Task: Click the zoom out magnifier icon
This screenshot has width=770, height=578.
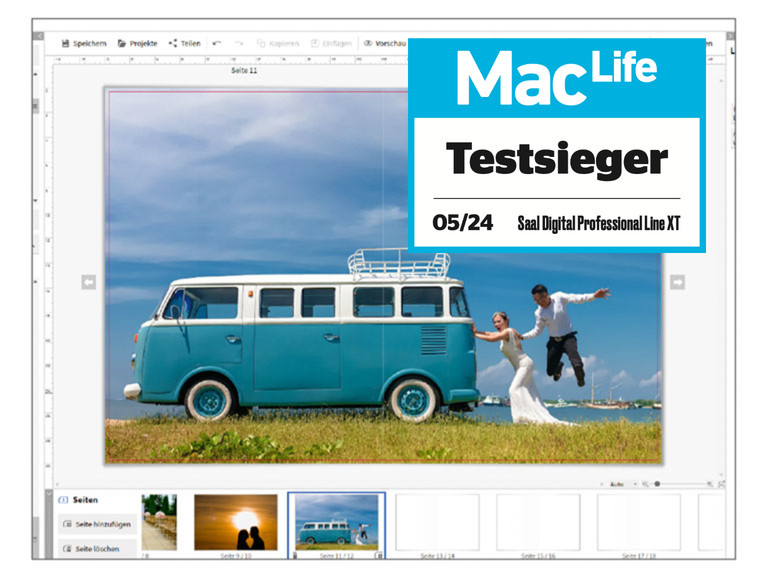Action: [645, 484]
